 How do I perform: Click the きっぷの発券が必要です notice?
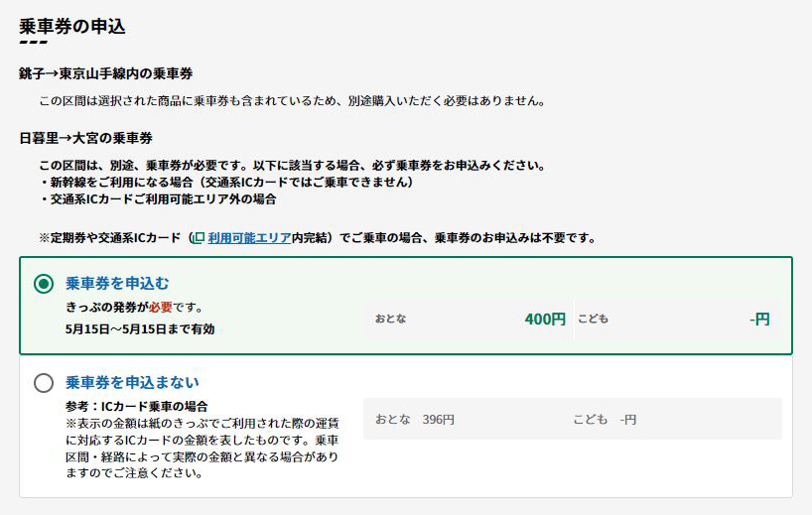134,308
